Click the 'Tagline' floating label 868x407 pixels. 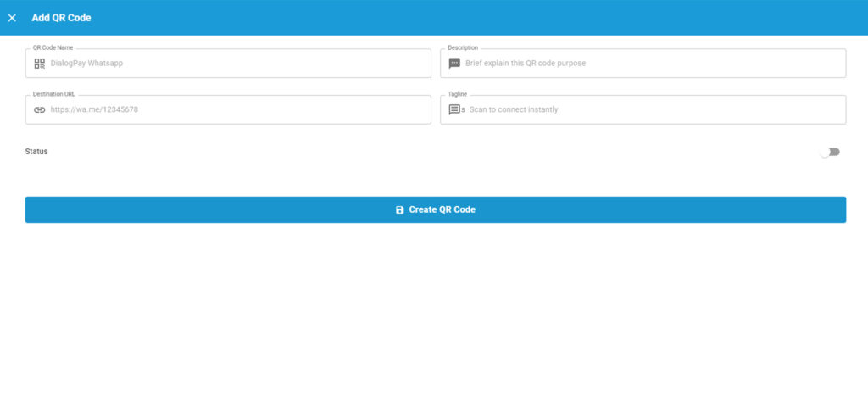[x=458, y=94]
